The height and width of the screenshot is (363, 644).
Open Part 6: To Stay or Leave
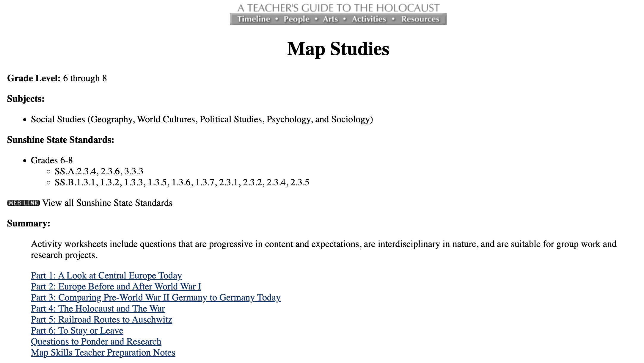[77, 331]
